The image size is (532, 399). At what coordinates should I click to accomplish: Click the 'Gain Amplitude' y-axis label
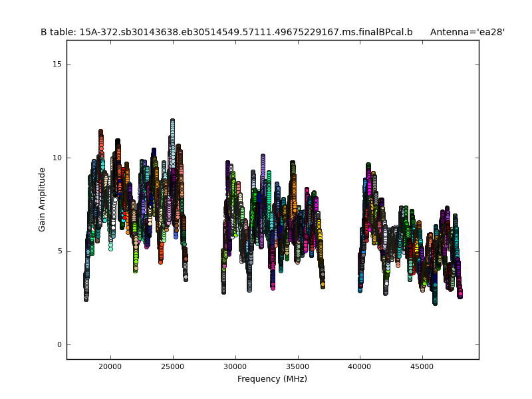click(x=42, y=199)
